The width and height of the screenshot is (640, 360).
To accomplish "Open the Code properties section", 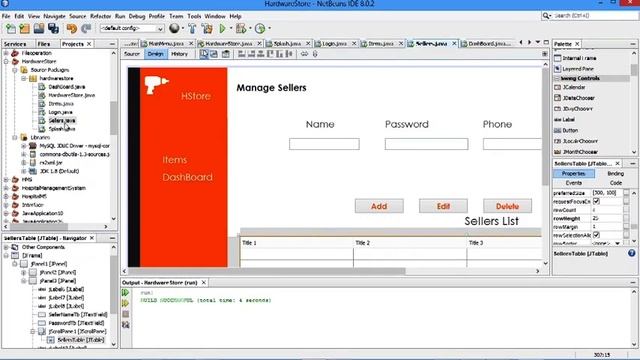I will coord(616,183).
